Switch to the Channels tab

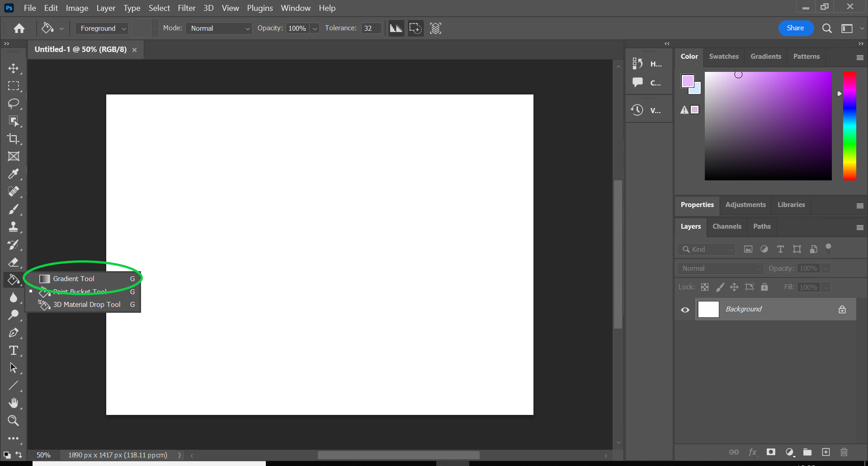[726, 226]
